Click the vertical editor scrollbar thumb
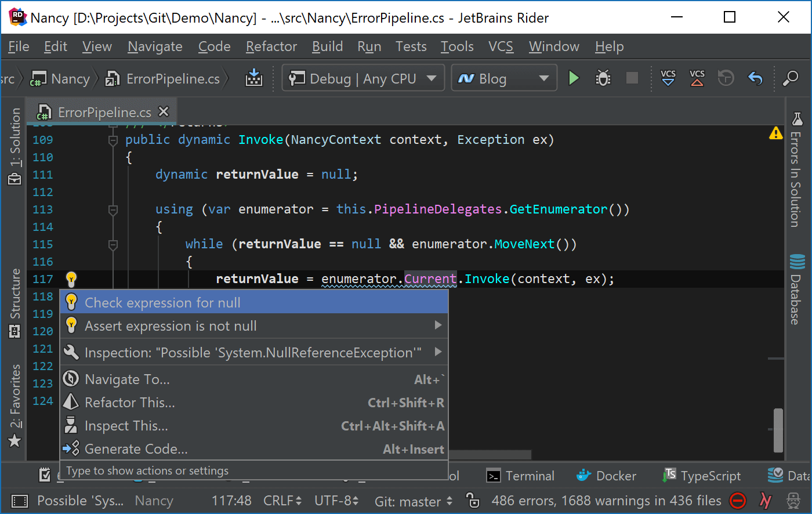 tap(778, 430)
